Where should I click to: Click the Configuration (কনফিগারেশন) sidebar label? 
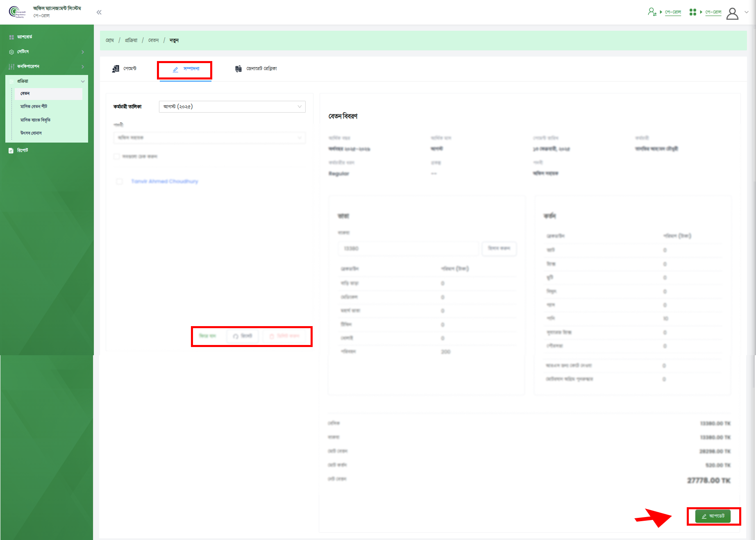pyautogui.click(x=28, y=67)
